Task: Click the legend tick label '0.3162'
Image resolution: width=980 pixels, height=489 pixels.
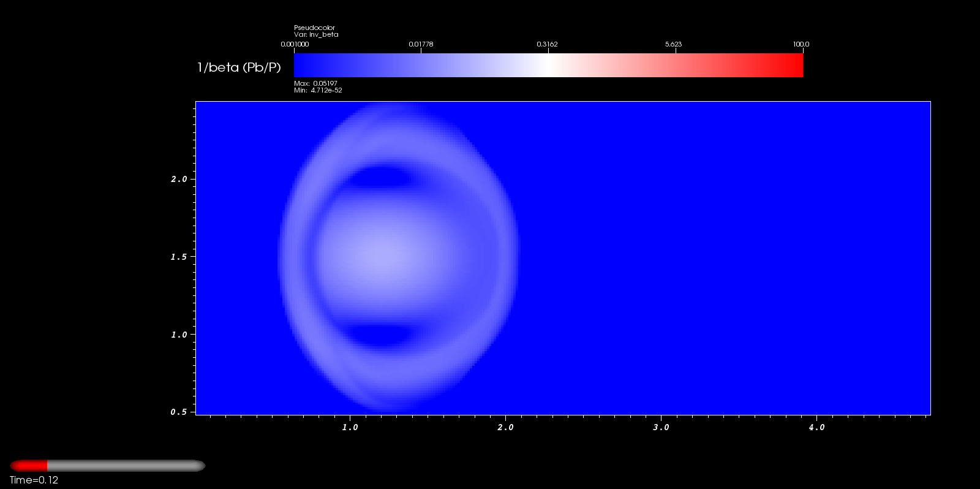Action: click(x=547, y=44)
